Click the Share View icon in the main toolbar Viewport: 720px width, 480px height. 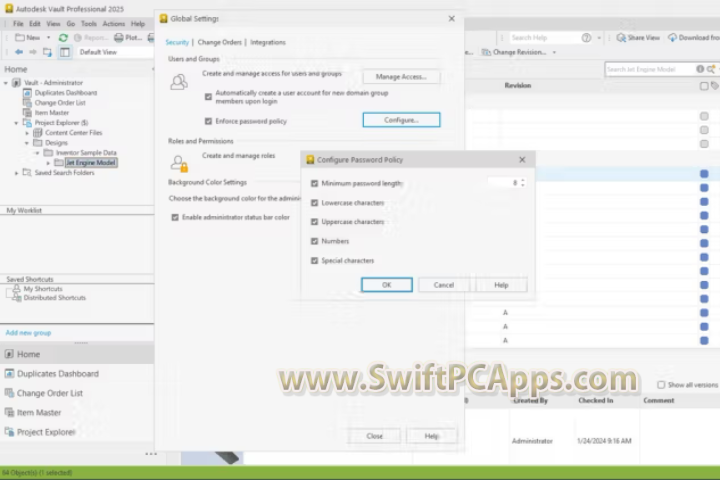621,38
